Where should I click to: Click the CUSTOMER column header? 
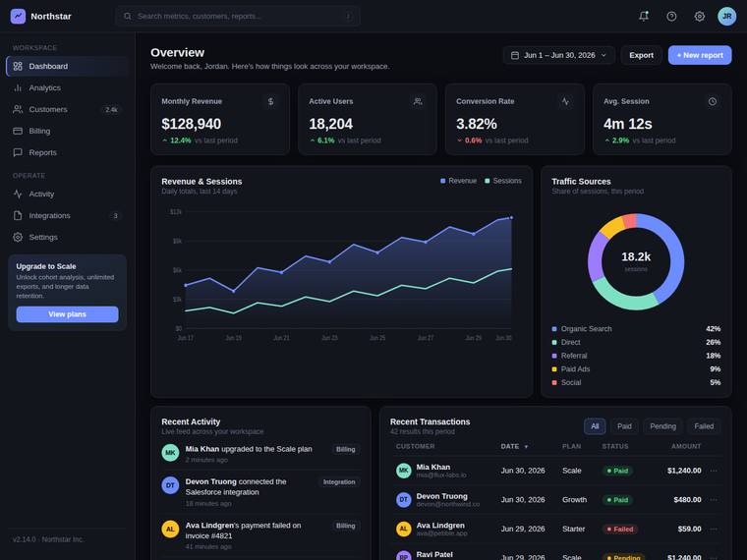pyautogui.click(x=416, y=446)
